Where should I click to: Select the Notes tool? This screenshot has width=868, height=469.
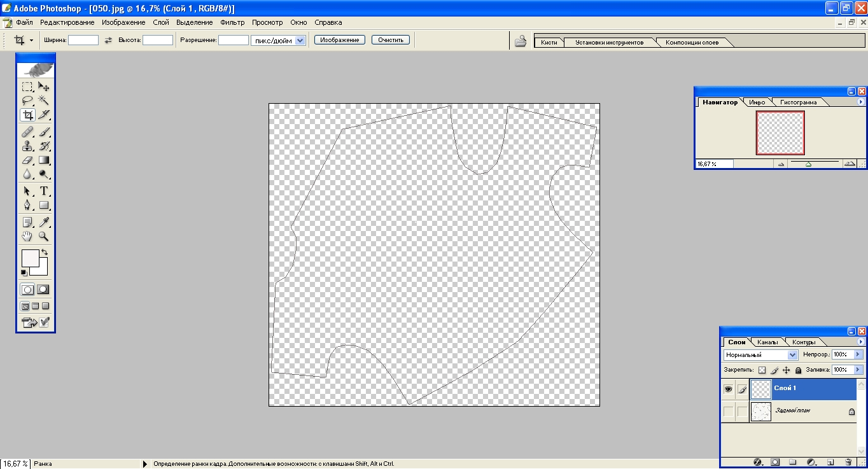27,222
